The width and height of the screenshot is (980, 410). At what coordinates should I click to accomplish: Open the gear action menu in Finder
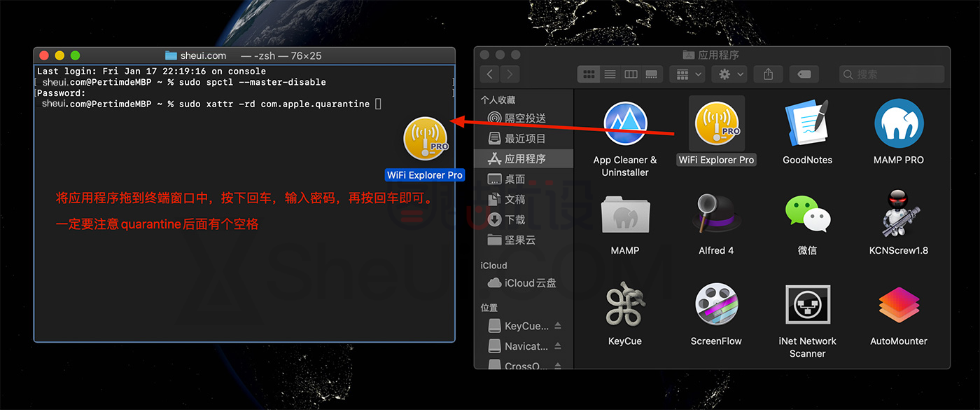pos(730,74)
